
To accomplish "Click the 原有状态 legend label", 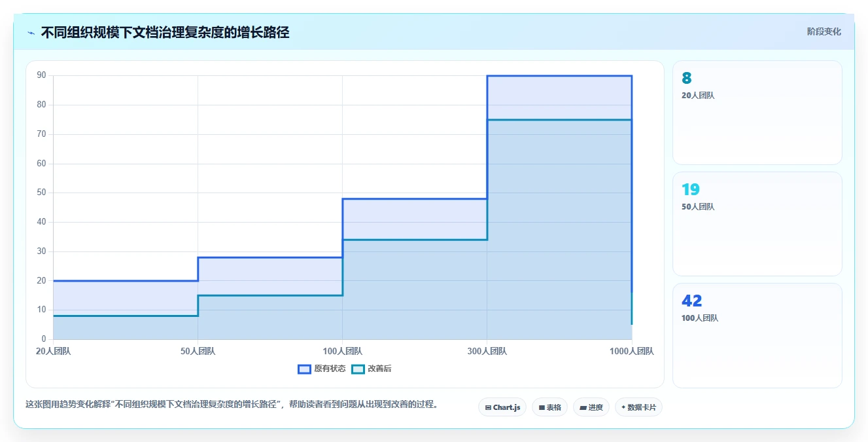I will point(330,369).
